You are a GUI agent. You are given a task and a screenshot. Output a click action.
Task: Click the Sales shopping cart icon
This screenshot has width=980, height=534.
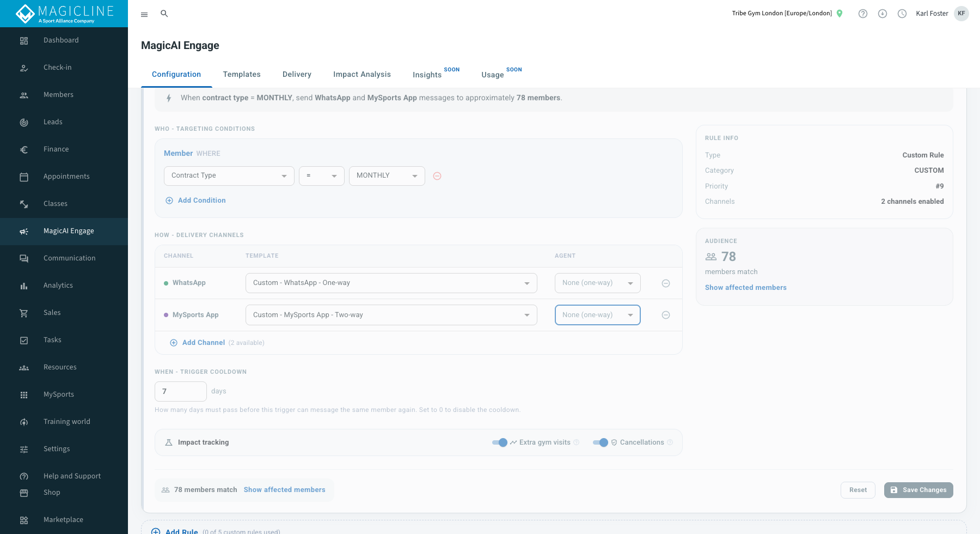point(24,313)
